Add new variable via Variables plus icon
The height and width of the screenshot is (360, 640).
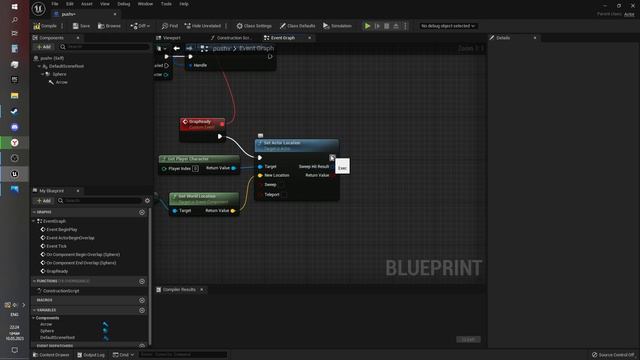tap(142, 311)
